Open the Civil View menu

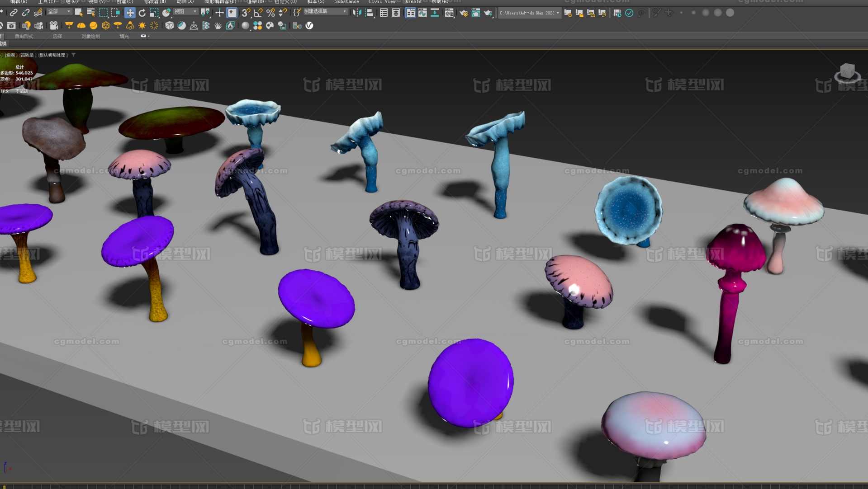click(x=382, y=2)
